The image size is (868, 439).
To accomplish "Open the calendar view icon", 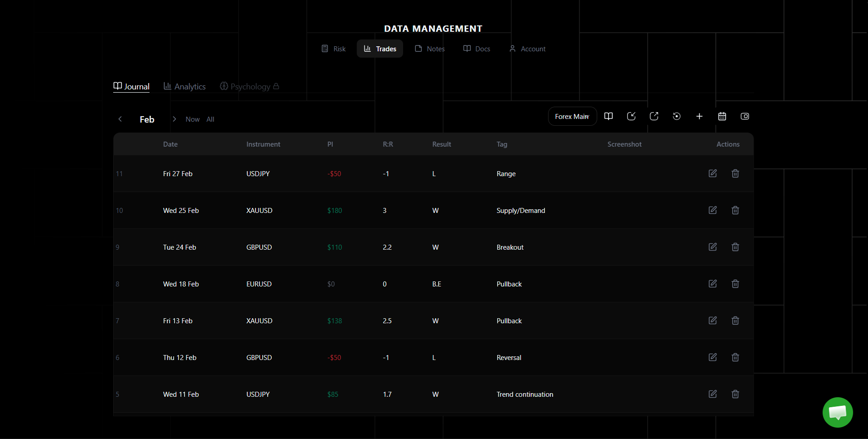I will click(x=722, y=116).
